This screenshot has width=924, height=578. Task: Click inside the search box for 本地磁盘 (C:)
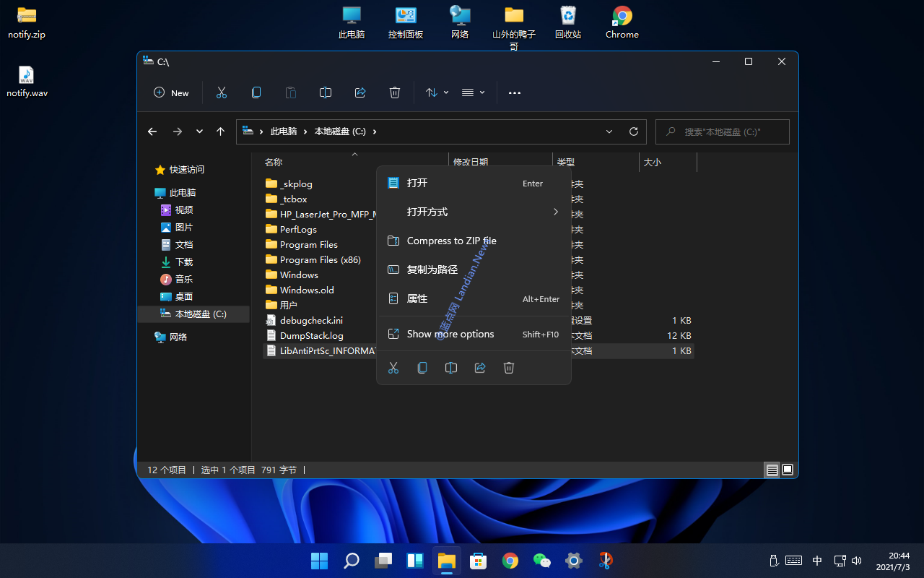pyautogui.click(x=722, y=131)
